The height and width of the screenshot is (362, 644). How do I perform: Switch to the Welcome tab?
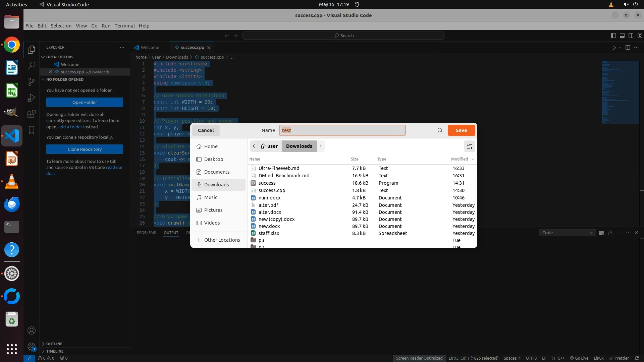pos(150,47)
